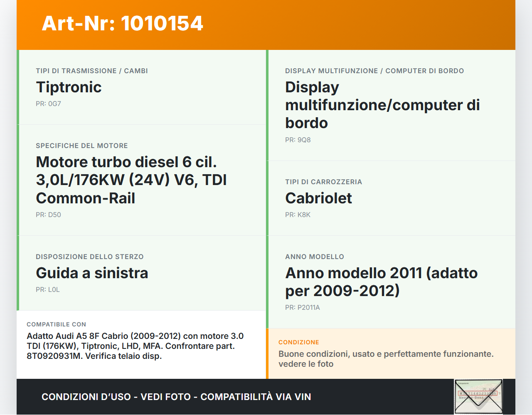
Task: Open the TIPI DI TRASMISSIONE / CAMBI section
Action: [92, 71]
